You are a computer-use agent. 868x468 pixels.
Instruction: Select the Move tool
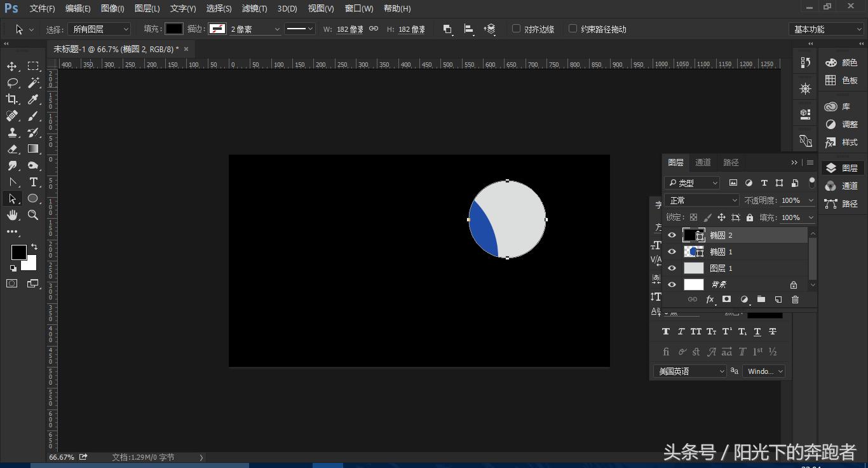(12, 67)
